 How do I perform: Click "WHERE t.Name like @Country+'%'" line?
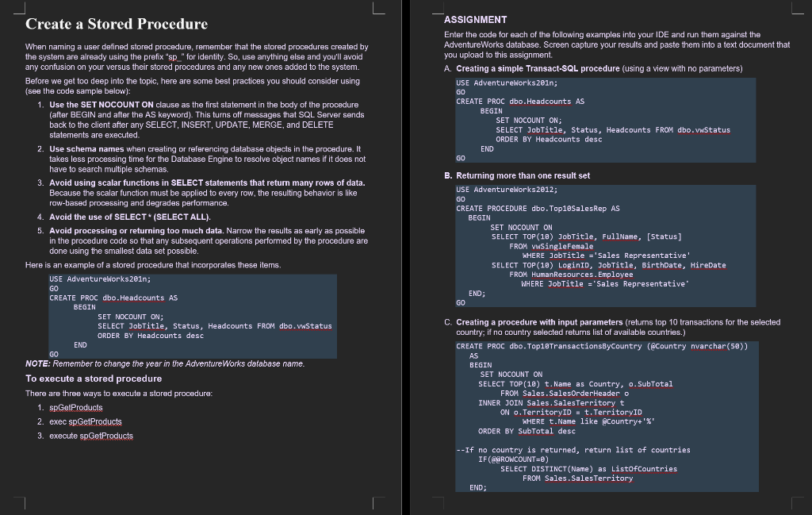click(x=589, y=421)
